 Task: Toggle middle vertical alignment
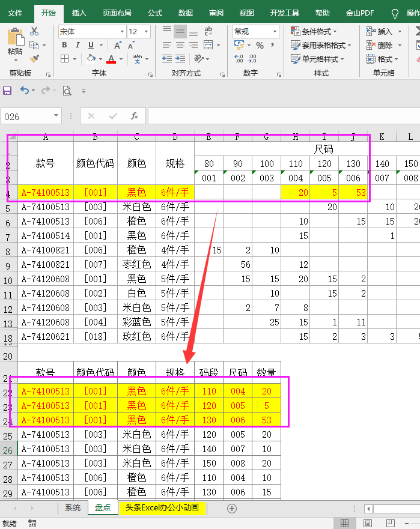pos(180,32)
